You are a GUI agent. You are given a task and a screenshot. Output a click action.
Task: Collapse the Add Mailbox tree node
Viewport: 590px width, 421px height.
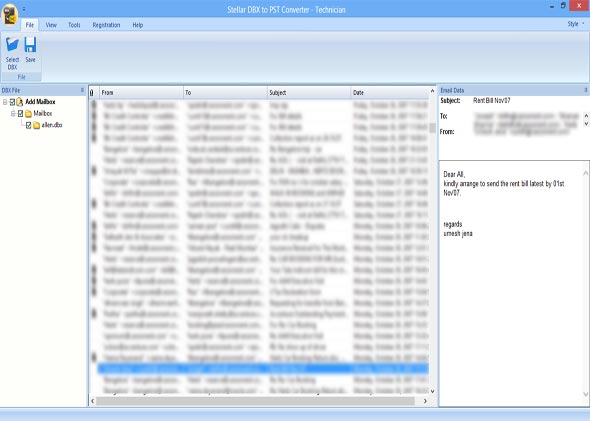tap(5, 102)
